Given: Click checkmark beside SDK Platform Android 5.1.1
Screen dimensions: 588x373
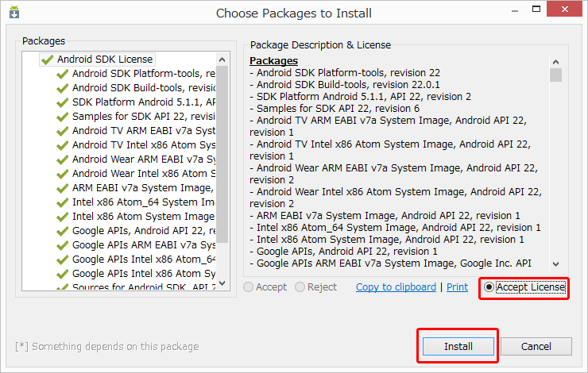Looking at the screenshot, I should tap(62, 102).
